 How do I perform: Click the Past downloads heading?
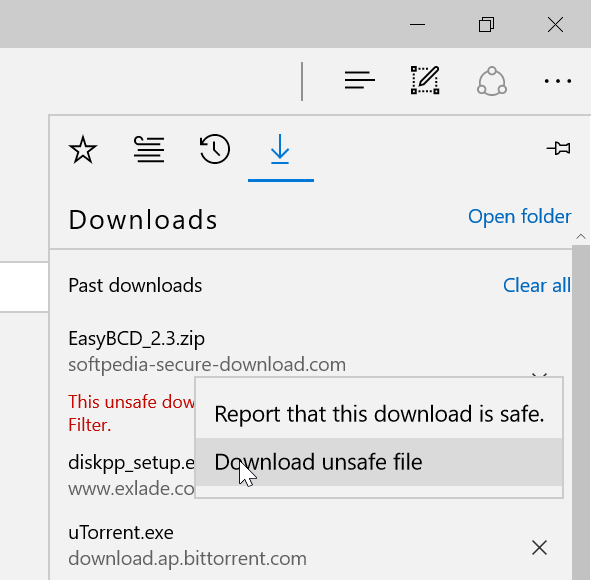click(135, 285)
